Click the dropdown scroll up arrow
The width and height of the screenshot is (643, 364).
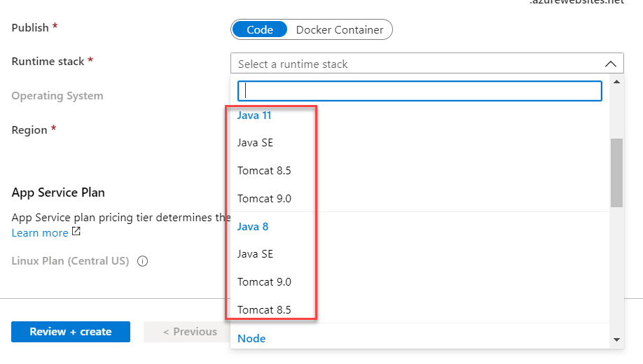coord(616,82)
